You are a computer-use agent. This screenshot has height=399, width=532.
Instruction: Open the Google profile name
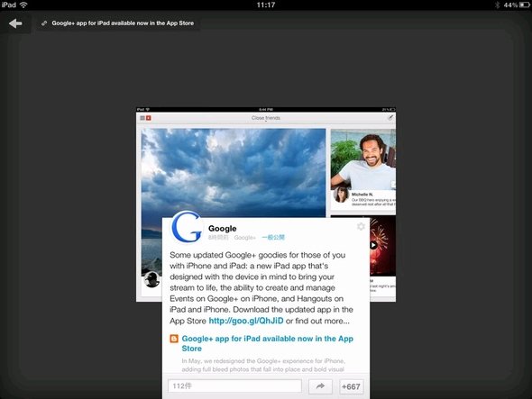222,229
